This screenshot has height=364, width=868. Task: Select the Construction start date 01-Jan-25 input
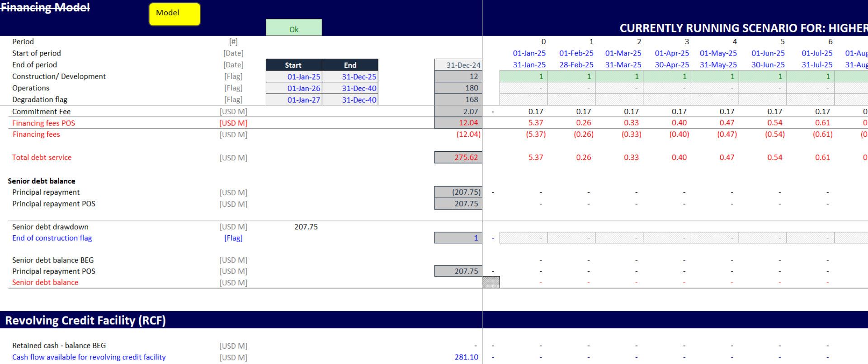coord(294,77)
